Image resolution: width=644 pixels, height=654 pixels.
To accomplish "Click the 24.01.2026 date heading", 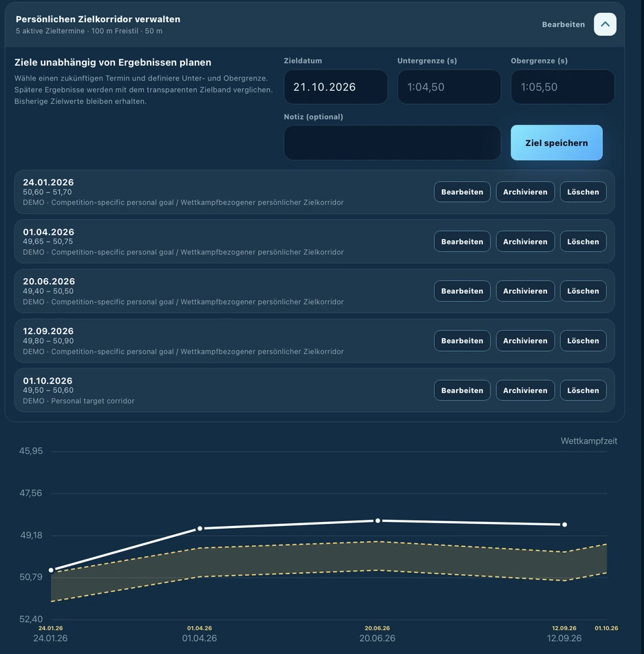I will pyautogui.click(x=48, y=182).
